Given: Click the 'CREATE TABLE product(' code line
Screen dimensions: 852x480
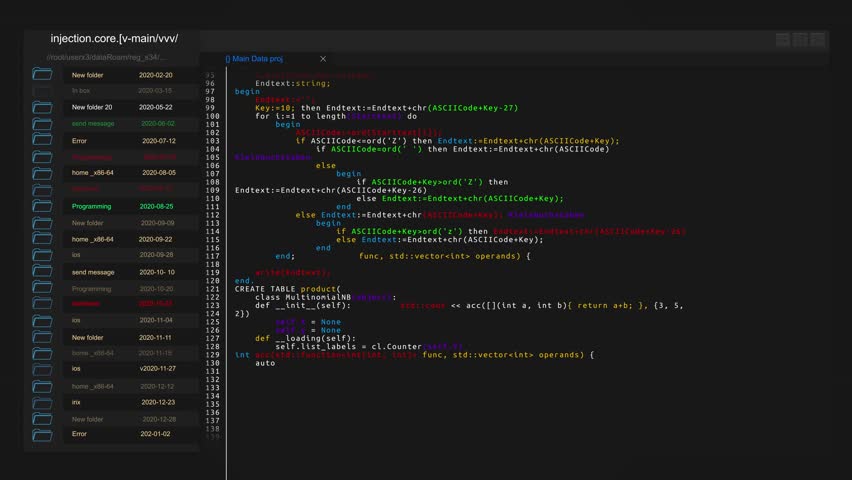Looking at the screenshot, I should coord(287,289).
